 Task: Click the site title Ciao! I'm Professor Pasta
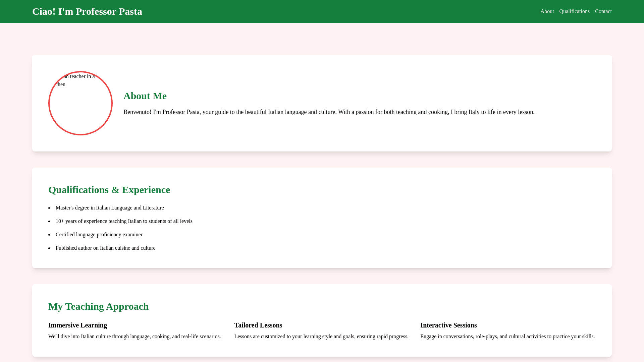pyautogui.click(x=87, y=11)
